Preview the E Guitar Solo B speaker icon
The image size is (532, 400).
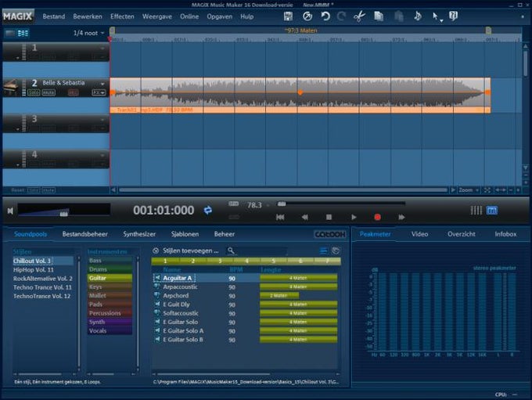[157, 339]
